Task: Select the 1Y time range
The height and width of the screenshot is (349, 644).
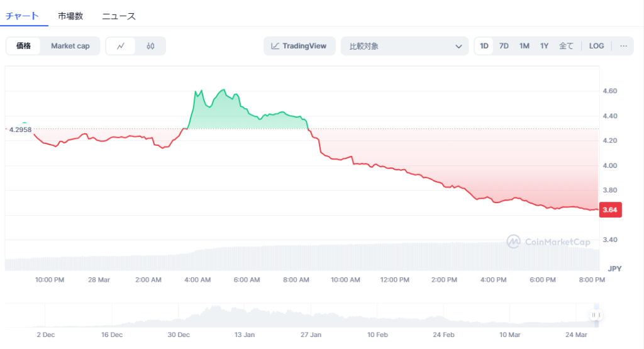Action: 544,46
